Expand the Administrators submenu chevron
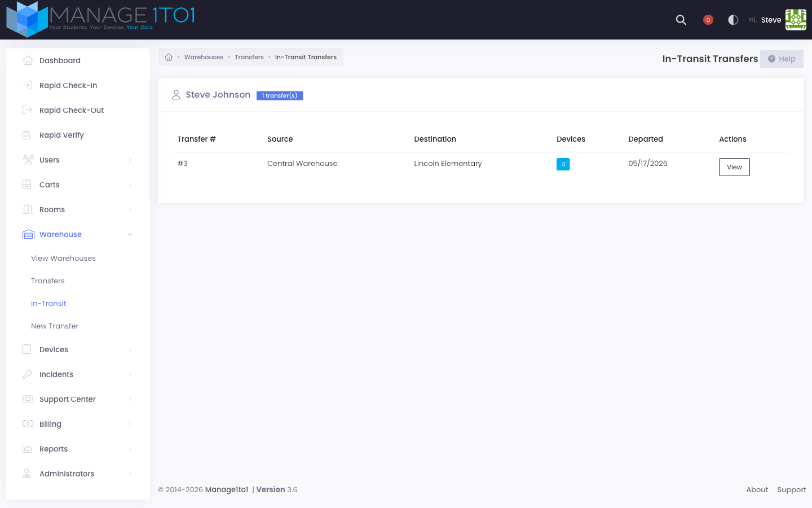The height and width of the screenshot is (508, 812). coord(130,474)
